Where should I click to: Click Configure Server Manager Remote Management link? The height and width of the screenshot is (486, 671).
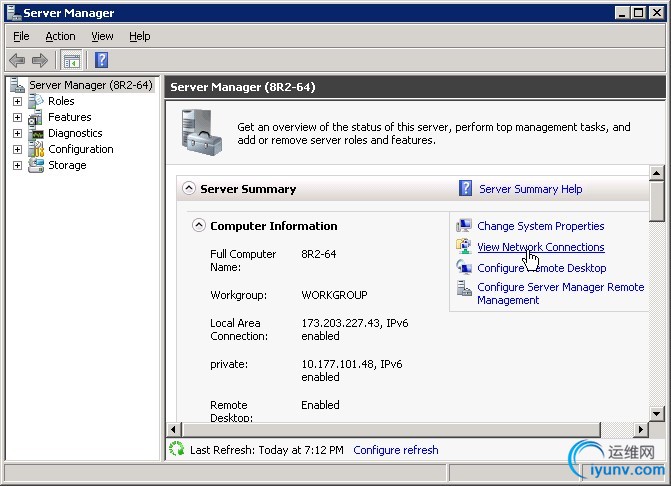coord(561,293)
